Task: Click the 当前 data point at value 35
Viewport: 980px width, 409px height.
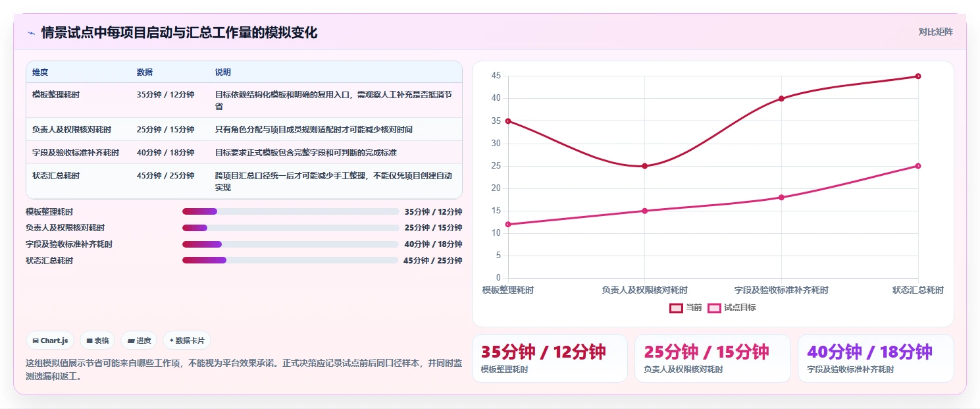Action: click(x=508, y=121)
